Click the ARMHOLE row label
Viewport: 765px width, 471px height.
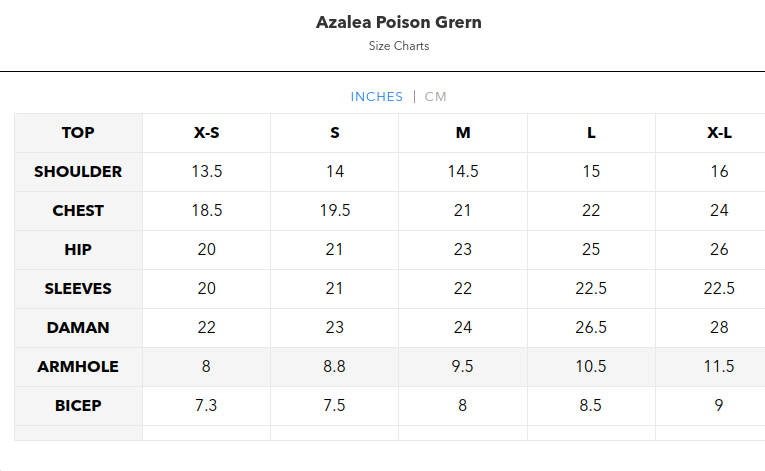click(x=78, y=367)
